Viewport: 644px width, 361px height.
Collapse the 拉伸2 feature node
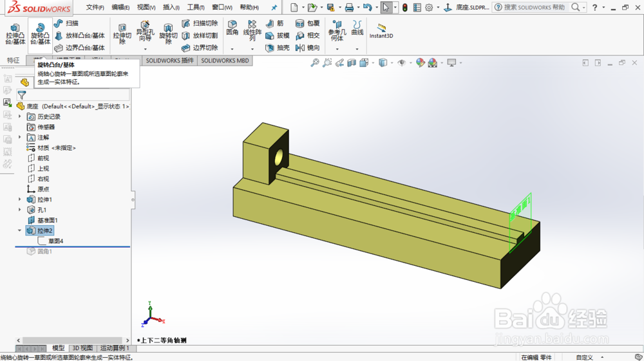point(19,230)
